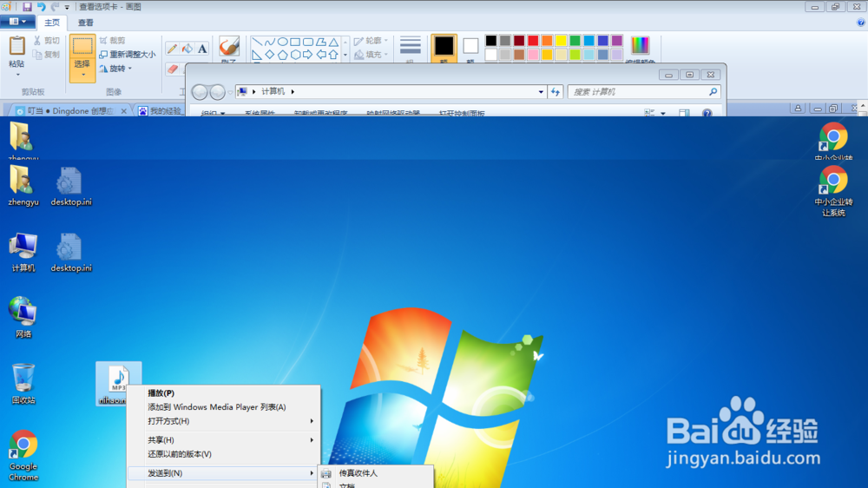Choose the Pentagon shape

(282, 55)
